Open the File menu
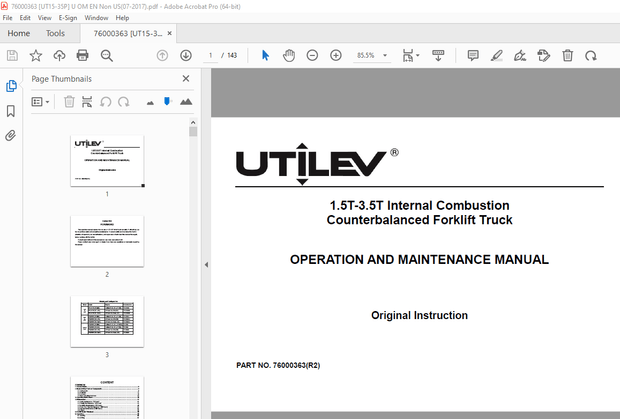 pyautogui.click(x=8, y=18)
